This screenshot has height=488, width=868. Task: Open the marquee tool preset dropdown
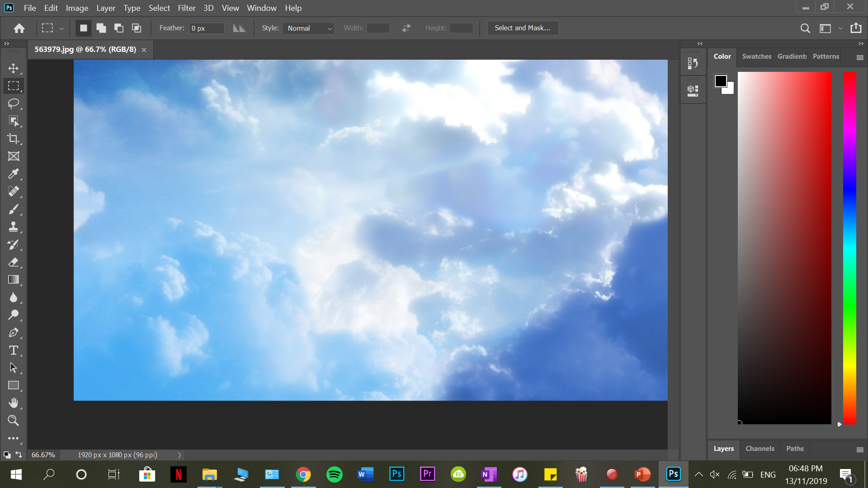pyautogui.click(x=61, y=28)
